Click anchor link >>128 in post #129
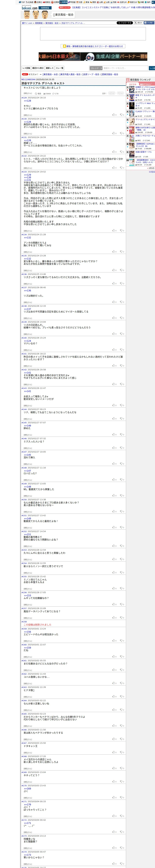 (27, 101)
